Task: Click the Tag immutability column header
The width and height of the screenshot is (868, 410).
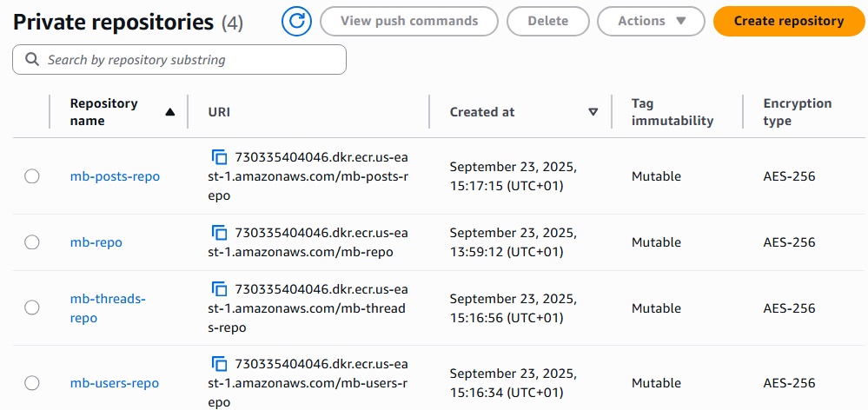Action: [672, 112]
